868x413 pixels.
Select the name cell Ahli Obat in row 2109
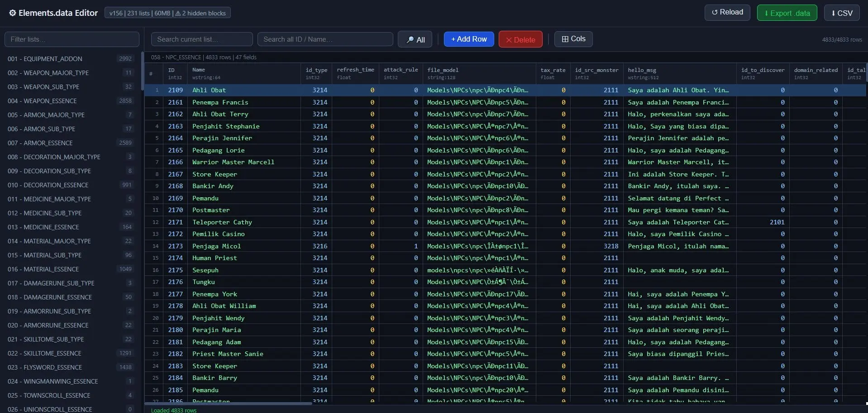(244, 90)
